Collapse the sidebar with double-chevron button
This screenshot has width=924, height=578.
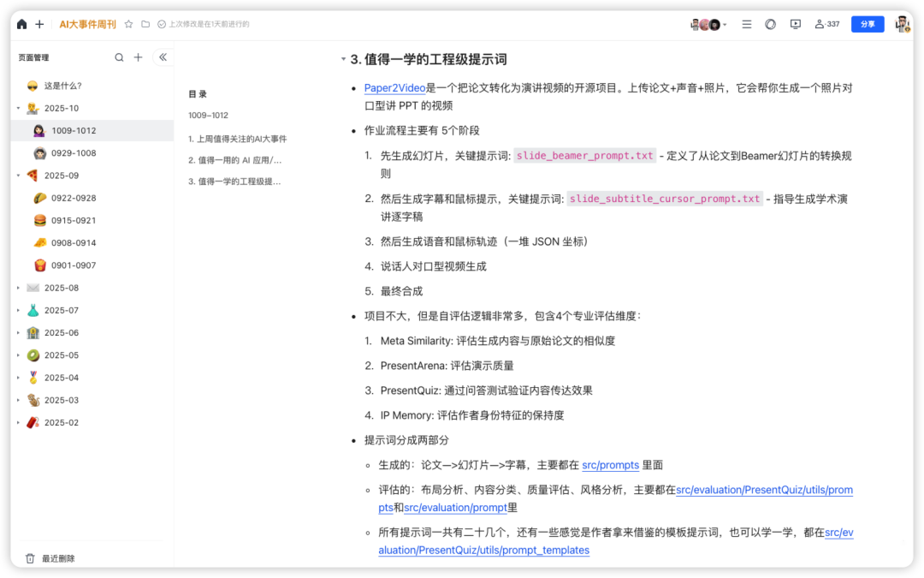[163, 57]
